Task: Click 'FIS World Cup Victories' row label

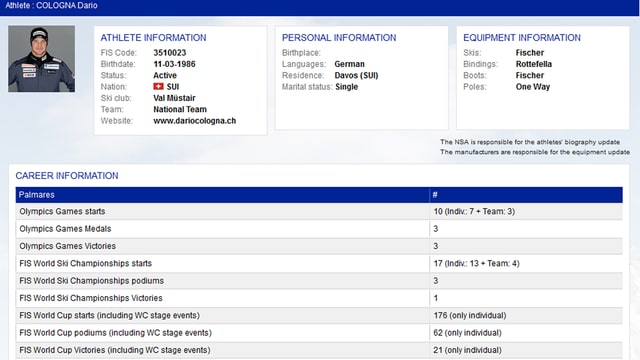Action: point(115,350)
